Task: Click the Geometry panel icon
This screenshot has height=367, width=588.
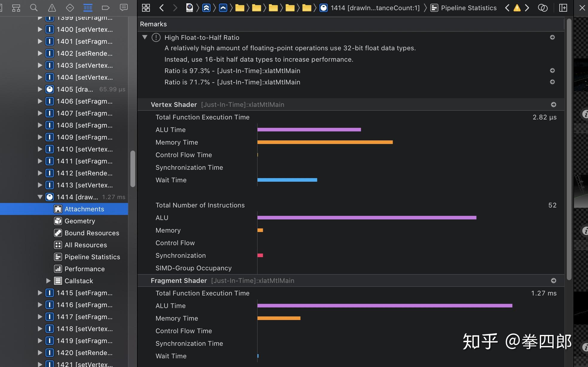Action: pyautogui.click(x=57, y=221)
